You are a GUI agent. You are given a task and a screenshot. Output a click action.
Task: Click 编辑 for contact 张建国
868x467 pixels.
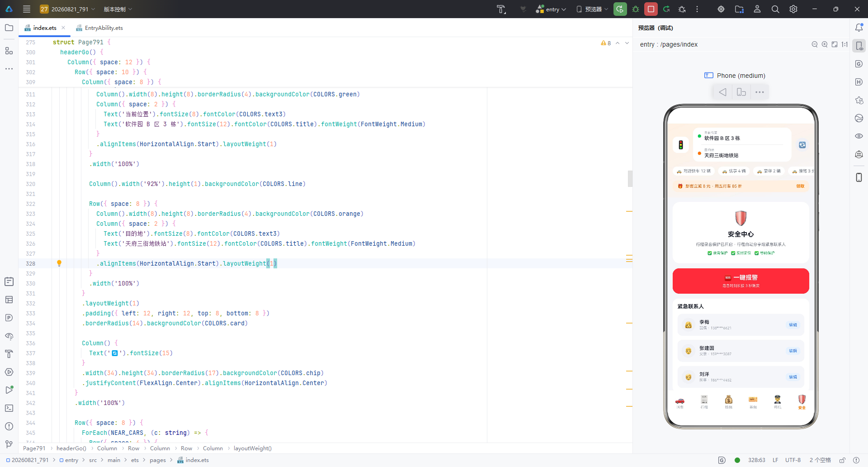(793, 351)
